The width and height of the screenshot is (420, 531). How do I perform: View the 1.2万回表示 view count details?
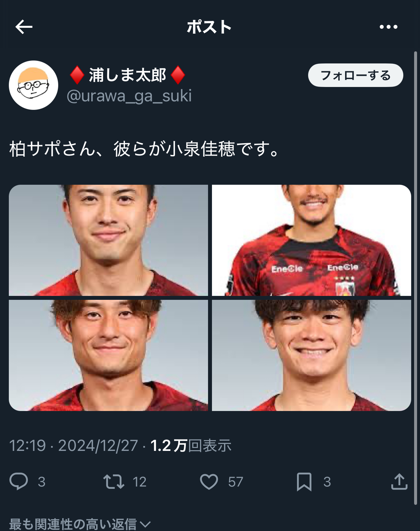(x=191, y=446)
